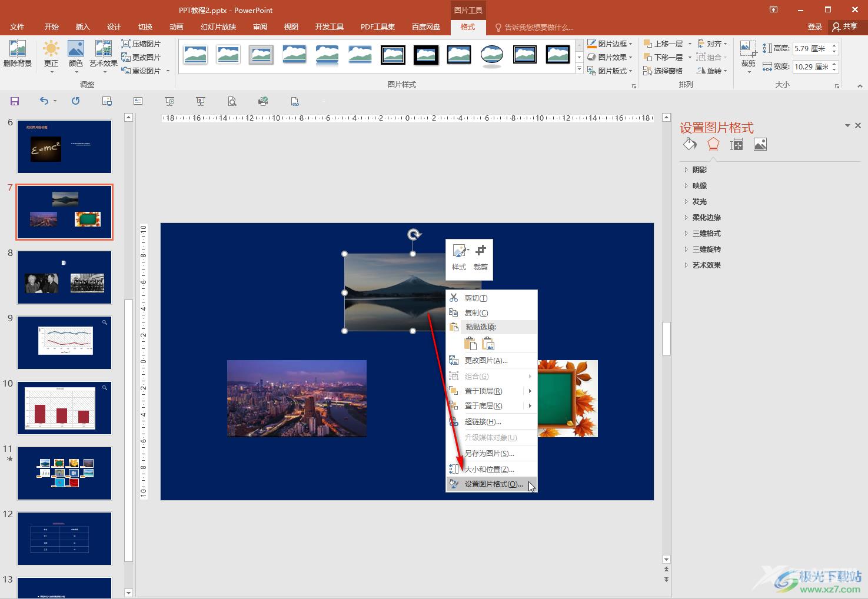The image size is (868, 599).
Task: Open the Color (颜色) picture tool
Action: pyautogui.click(x=76, y=56)
